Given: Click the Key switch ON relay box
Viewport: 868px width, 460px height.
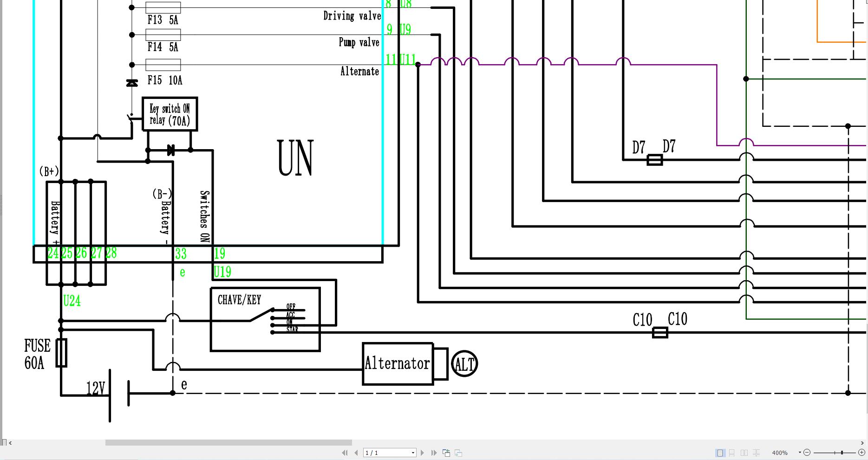Looking at the screenshot, I should [170, 114].
